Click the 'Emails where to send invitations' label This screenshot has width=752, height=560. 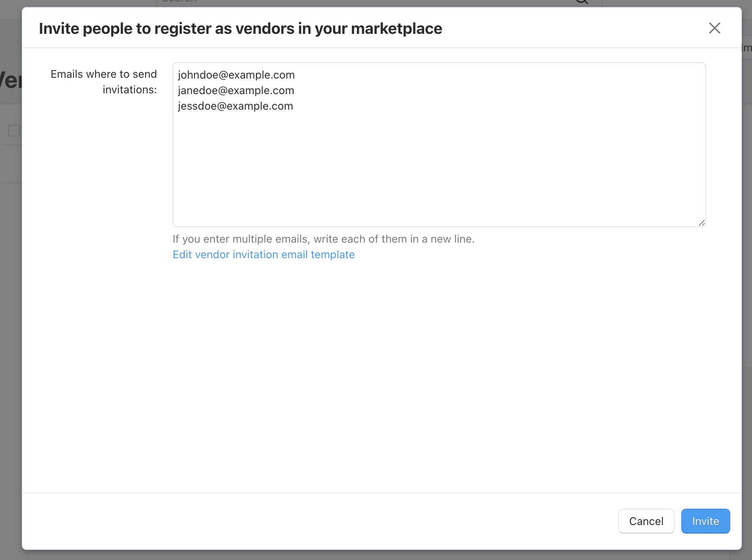(104, 82)
